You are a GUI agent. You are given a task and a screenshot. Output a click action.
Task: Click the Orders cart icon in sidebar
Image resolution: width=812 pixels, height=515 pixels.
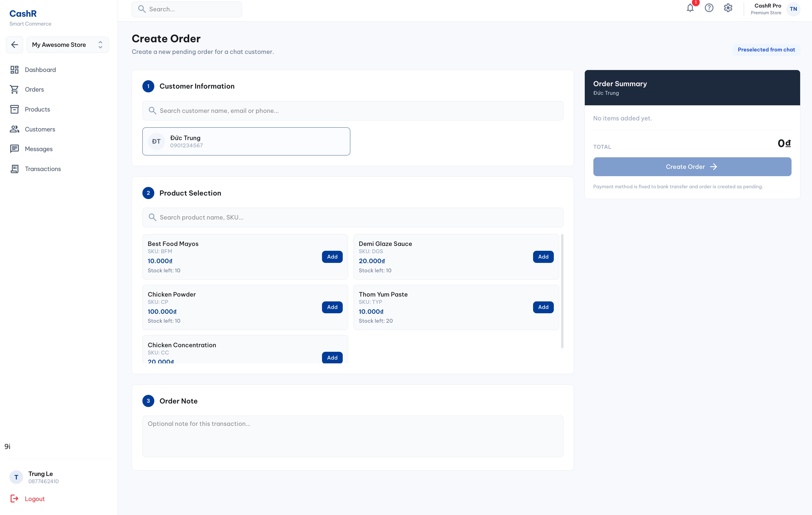15,89
